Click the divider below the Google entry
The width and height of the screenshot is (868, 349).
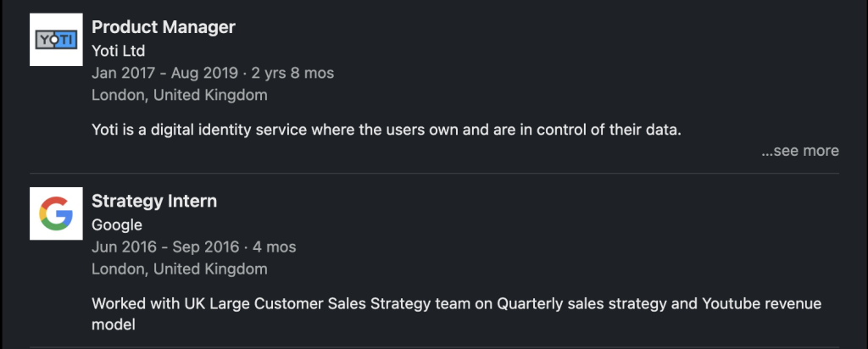pyautogui.click(x=435, y=346)
